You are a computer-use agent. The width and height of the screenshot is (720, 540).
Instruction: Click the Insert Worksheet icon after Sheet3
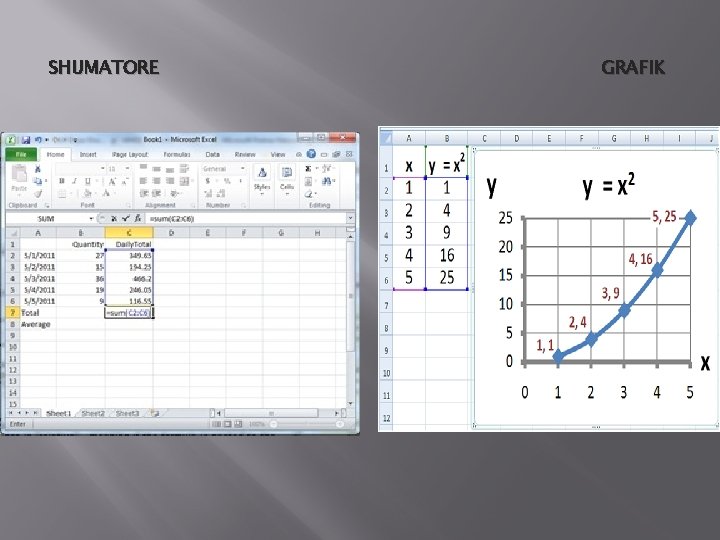[x=155, y=413]
